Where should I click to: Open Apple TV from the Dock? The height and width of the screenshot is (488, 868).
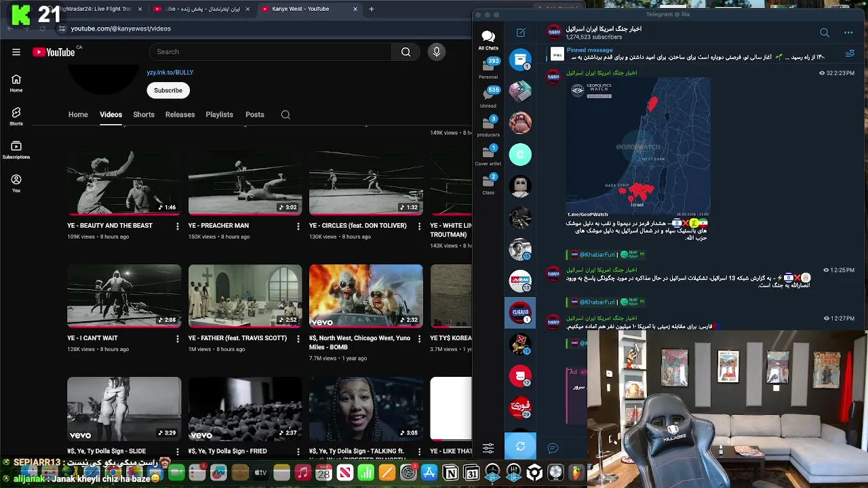261,473
